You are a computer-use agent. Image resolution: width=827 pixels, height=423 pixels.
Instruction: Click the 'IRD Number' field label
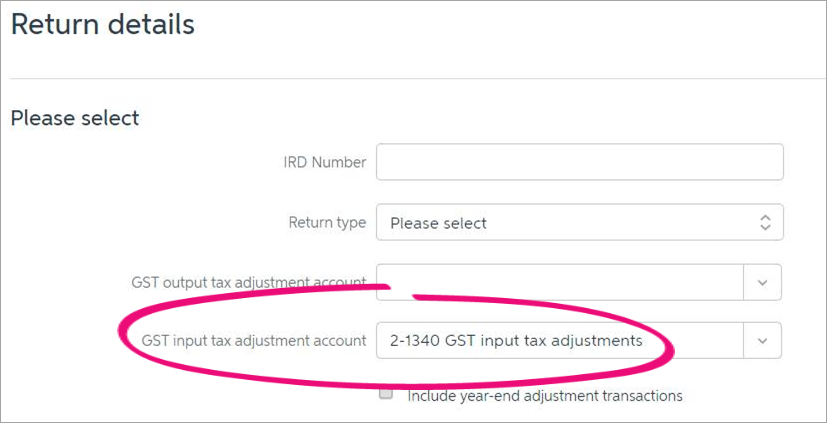click(324, 162)
